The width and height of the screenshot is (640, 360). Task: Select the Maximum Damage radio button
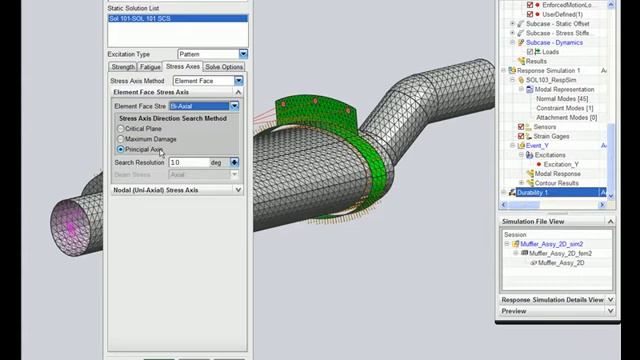click(120, 139)
